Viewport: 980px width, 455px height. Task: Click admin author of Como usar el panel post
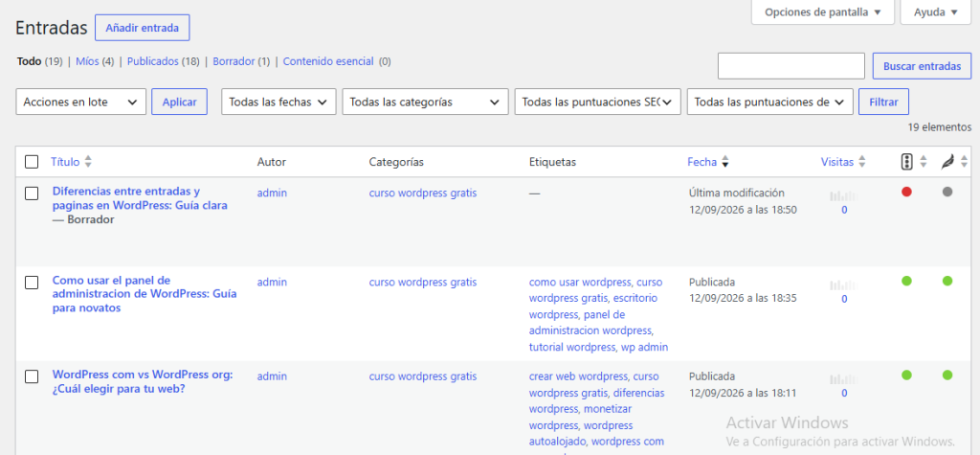point(272,282)
